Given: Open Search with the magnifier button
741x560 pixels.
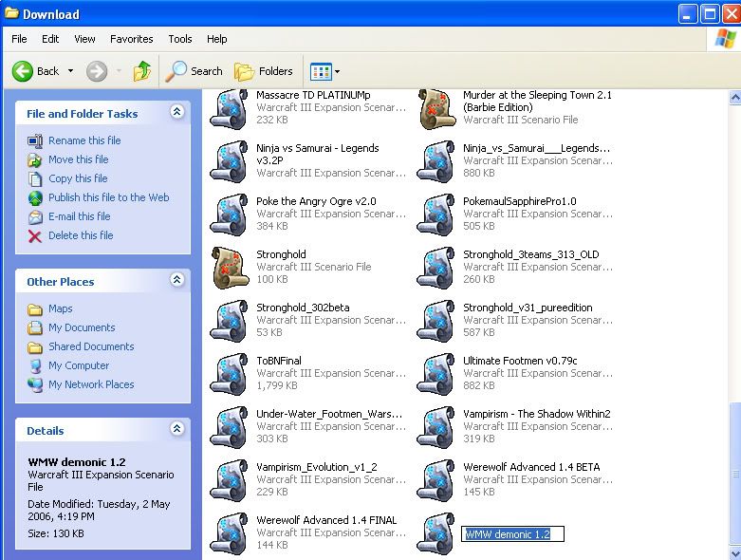Looking at the screenshot, I should click(x=195, y=71).
